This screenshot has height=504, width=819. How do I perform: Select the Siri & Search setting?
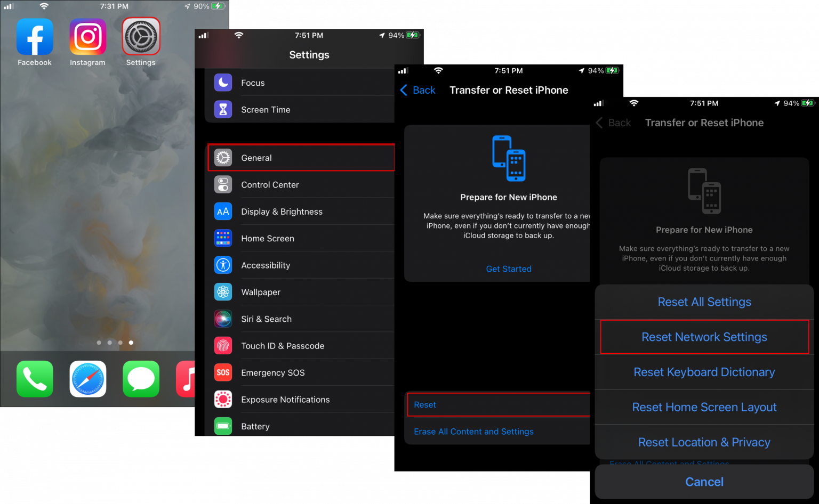(267, 319)
